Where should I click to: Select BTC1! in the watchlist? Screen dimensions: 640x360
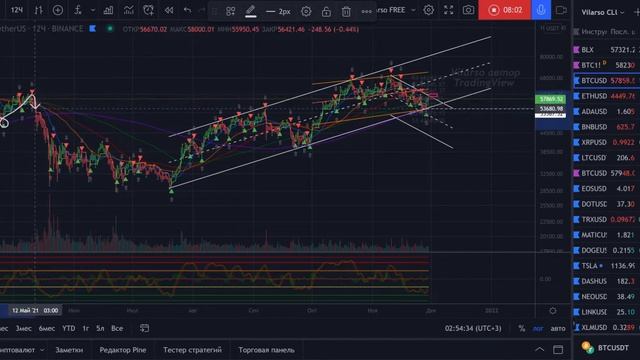(607, 65)
